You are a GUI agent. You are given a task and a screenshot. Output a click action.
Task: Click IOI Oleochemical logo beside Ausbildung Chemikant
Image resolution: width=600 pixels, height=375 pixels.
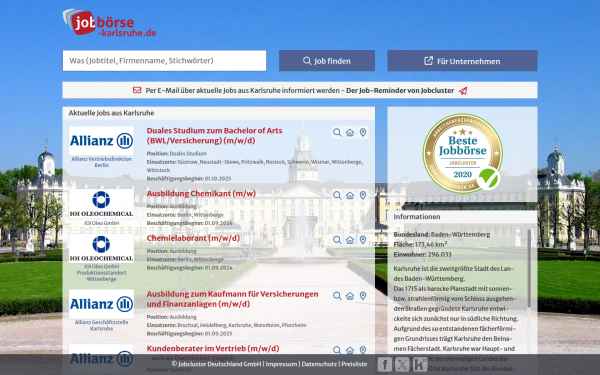(101, 204)
